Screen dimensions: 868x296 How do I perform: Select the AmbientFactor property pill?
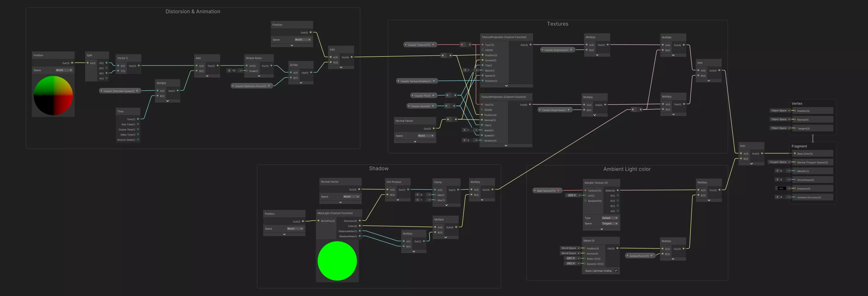(x=639, y=256)
